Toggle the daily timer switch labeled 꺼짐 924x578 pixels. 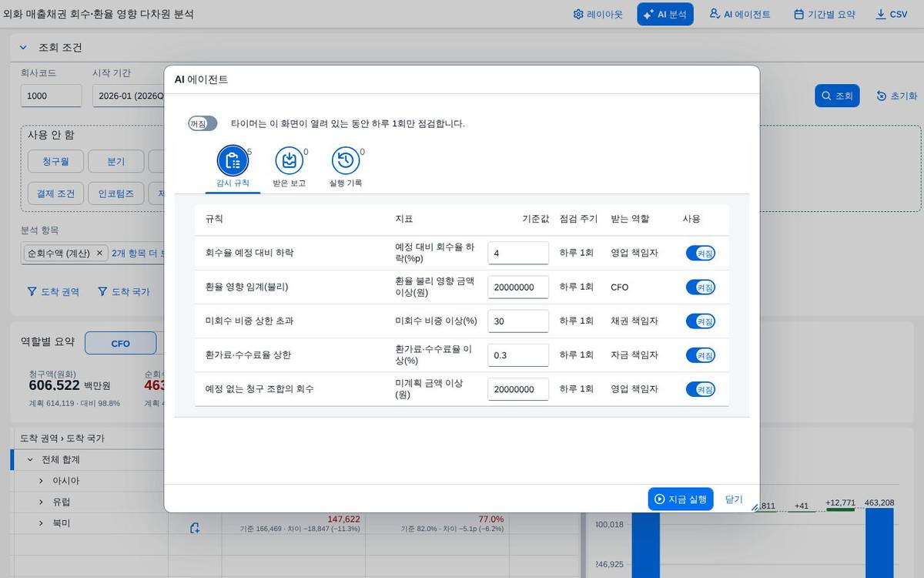pos(203,123)
